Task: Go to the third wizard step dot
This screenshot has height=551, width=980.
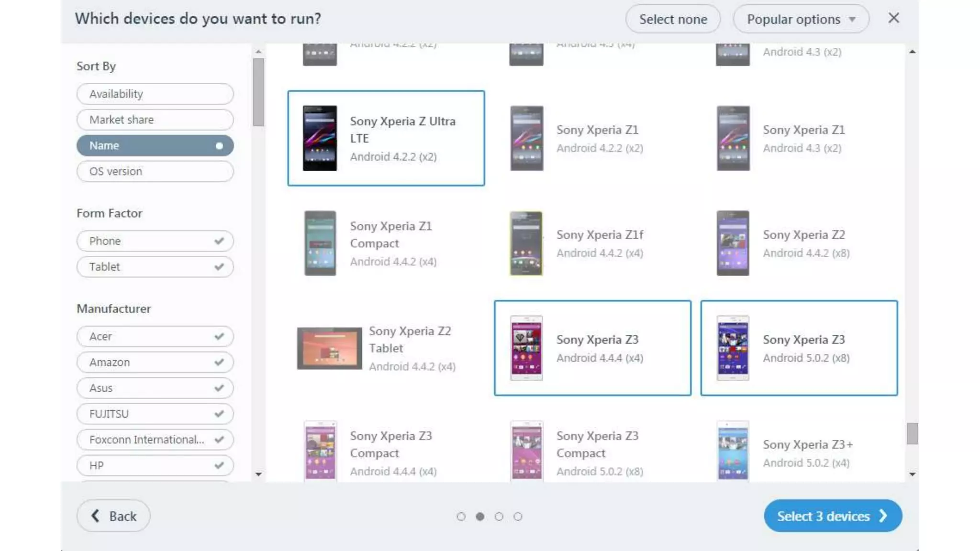Action: [499, 517]
